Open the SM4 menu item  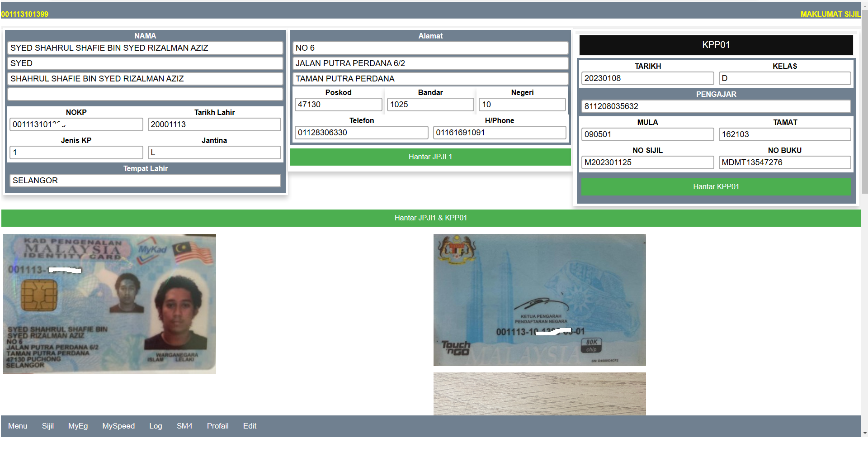pyautogui.click(x=184, y=426)
